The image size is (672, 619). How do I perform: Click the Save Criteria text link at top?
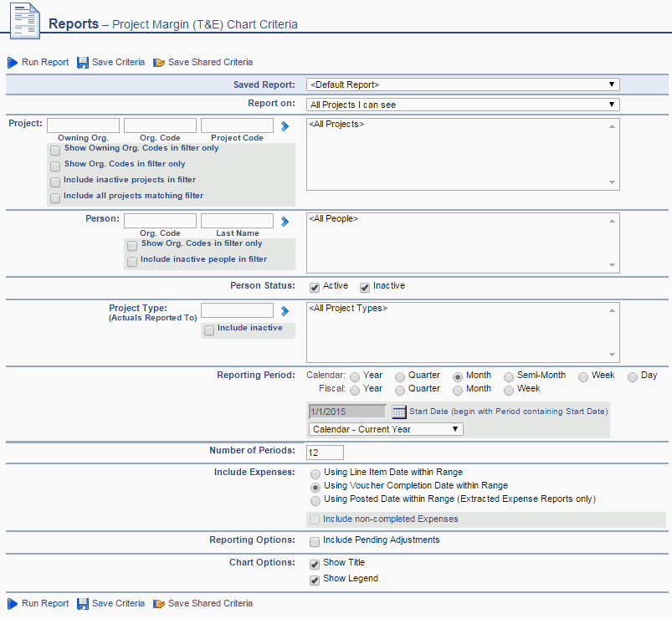tap(117, 62)
